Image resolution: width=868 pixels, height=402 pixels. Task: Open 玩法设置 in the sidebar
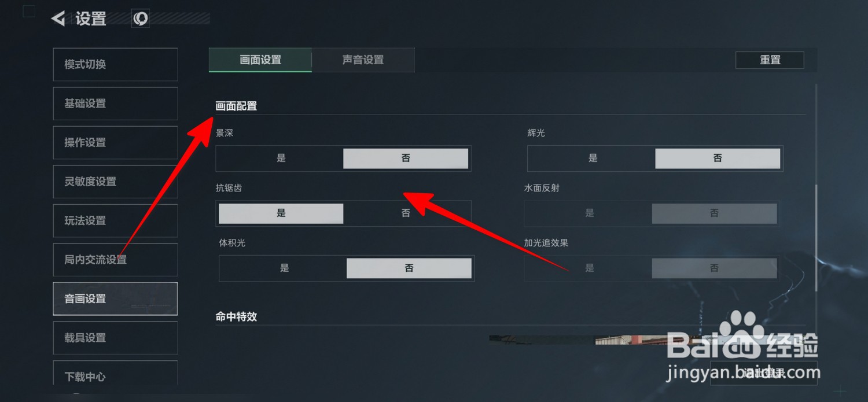click(115, 220)
